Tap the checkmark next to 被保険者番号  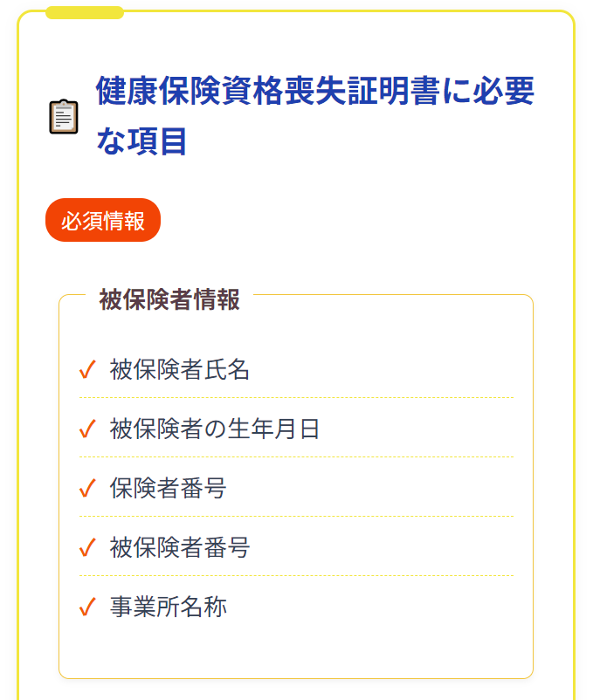click(87, 548)
